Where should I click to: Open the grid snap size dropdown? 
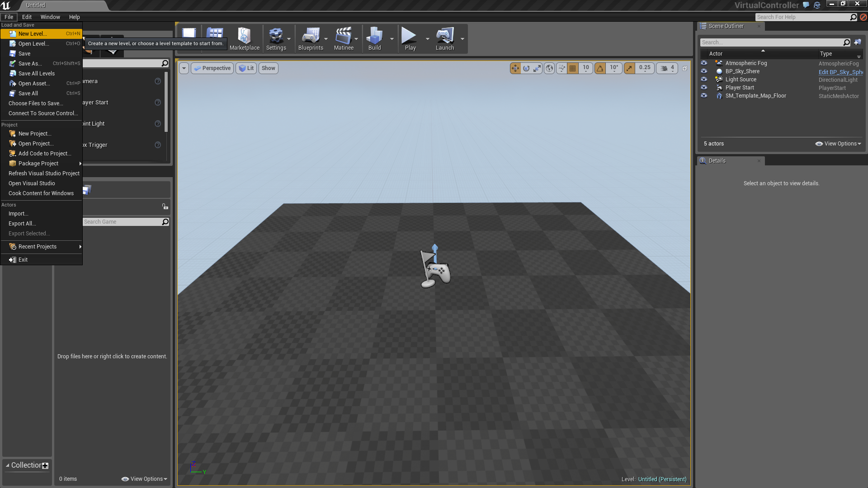point(586,68)
